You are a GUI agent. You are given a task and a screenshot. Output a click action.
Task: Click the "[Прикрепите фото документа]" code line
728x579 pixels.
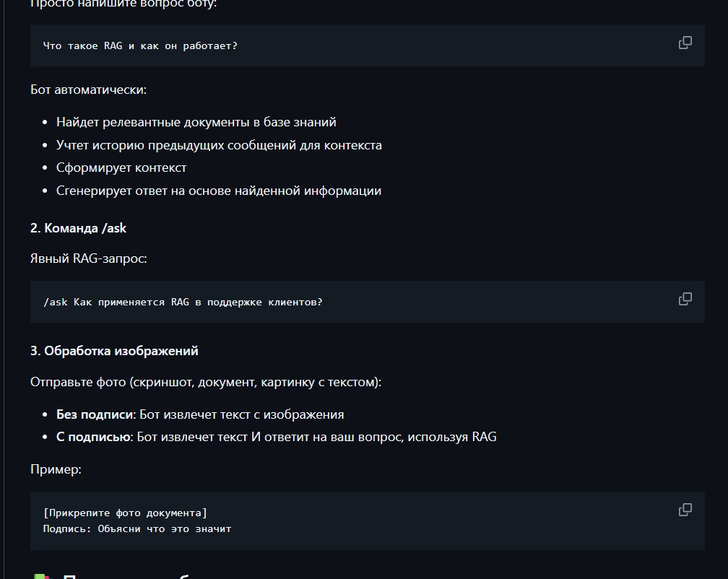(125, 513)
